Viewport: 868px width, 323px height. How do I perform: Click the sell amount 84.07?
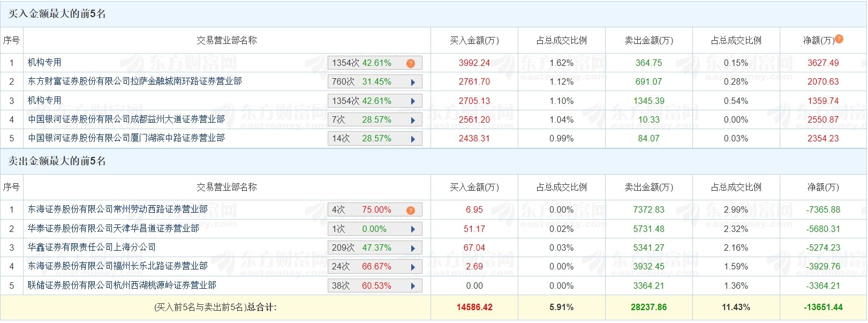coord(649,138)
